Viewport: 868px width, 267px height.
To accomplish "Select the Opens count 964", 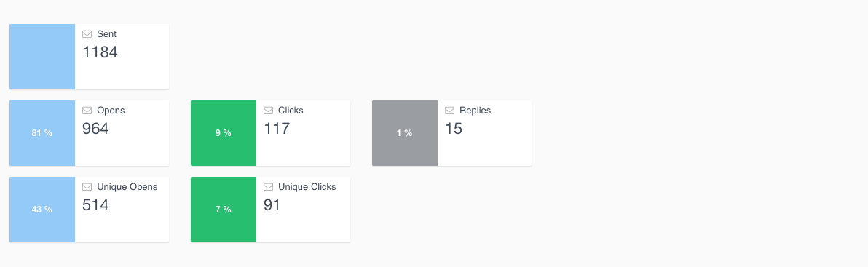I will [96, 129].
